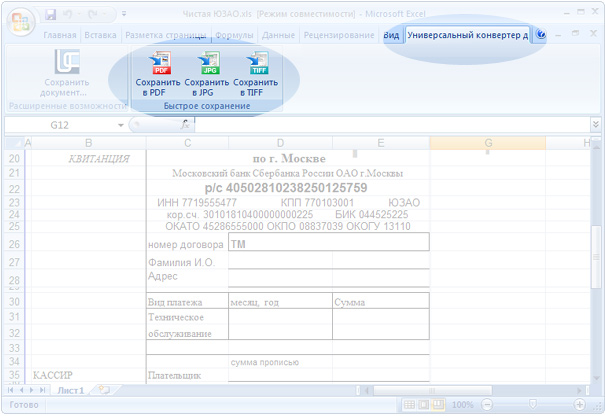The width and height of the screenshot is (605, 416).
Task: Click the номер договора label cell
Action: 186,244
